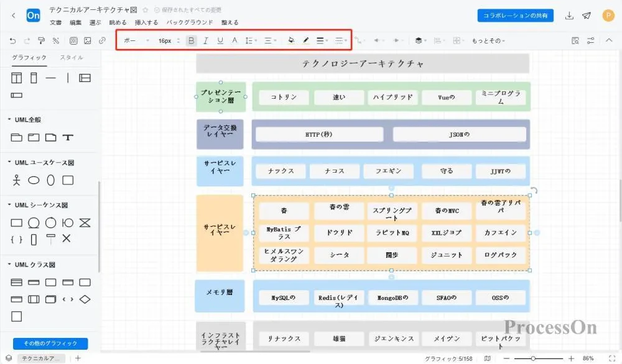Image resolution: width=622 pixels, height=364 pixels.
Task: Toggle bold formatting off
Action: click(x=191, y=40)
